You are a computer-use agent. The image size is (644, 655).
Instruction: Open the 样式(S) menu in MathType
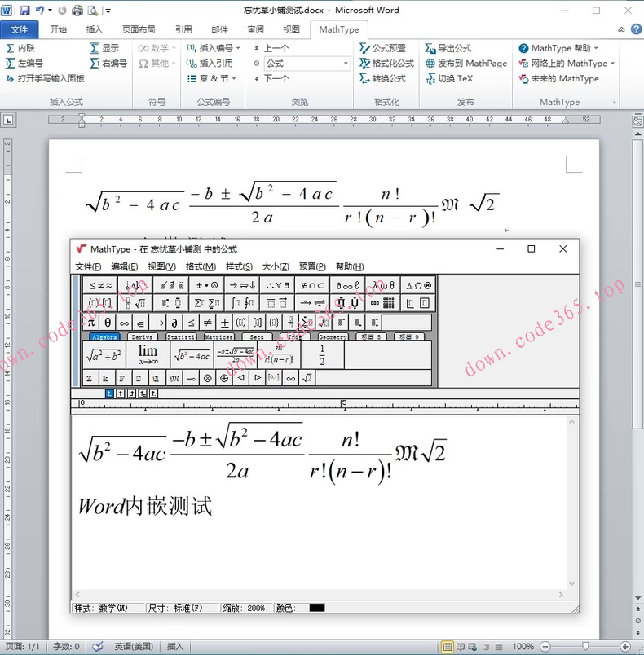coord(239,266)
